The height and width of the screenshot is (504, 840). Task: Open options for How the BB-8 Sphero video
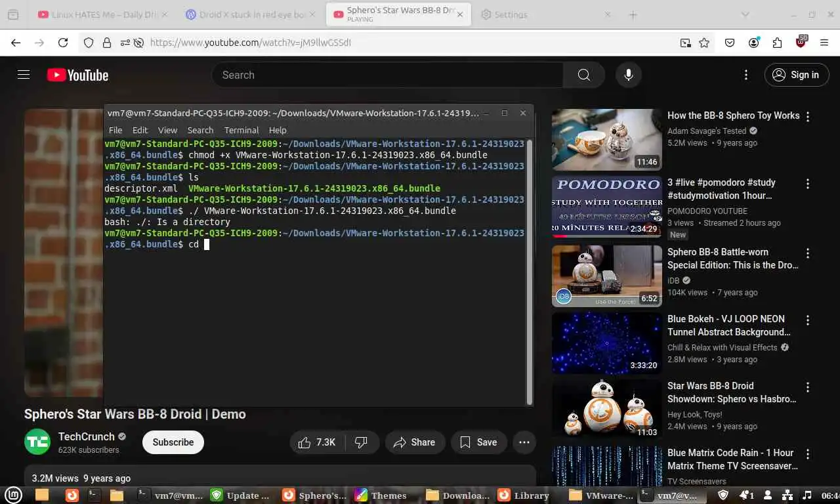point(808,117)
